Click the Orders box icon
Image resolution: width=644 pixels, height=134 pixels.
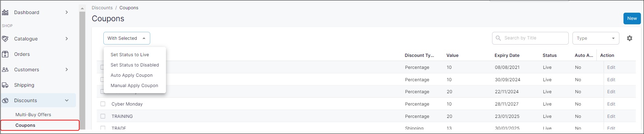click(x=5, y=54)
